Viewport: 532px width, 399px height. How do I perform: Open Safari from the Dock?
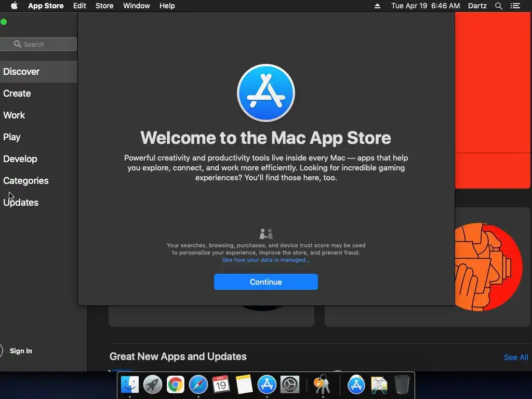coord(198,385)
